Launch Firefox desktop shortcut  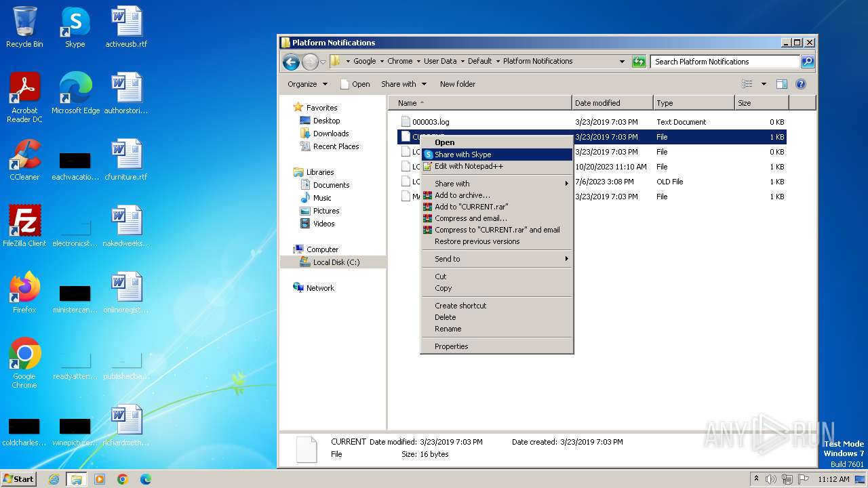24,293
